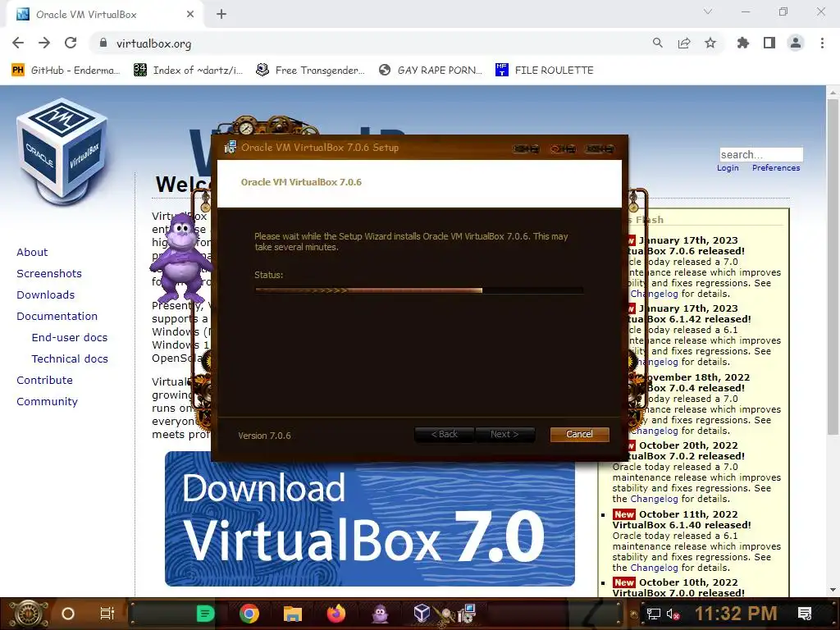Click the VirtualBox cube logo
840x630 pixels.
(x=62, y=151)
